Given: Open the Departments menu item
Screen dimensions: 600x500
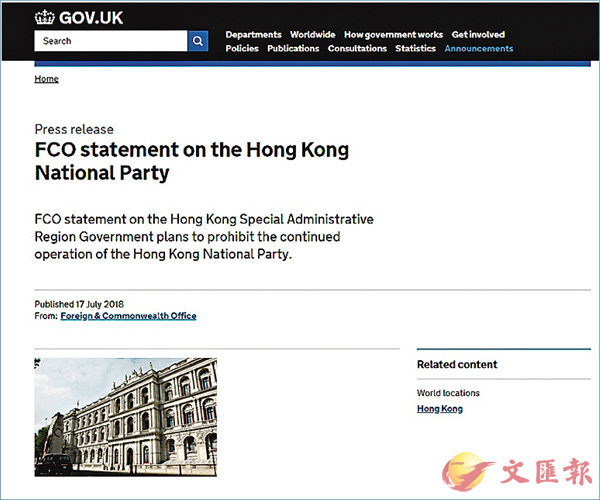Looking at the screenshot, I should pos(253,34).
